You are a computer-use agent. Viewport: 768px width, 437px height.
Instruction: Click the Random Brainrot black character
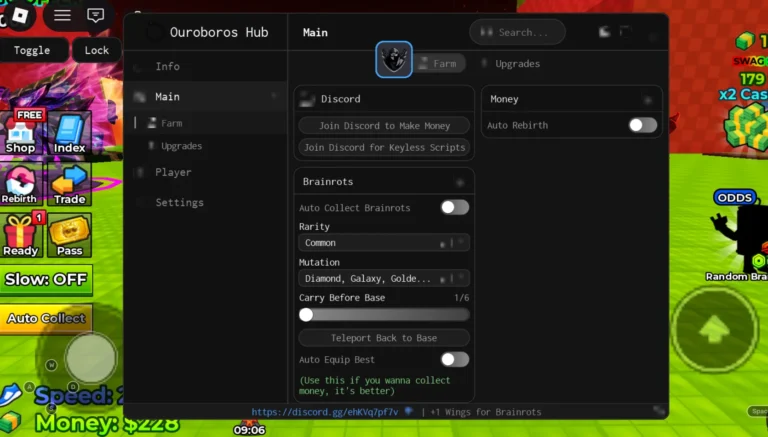(x=740, y=238)
